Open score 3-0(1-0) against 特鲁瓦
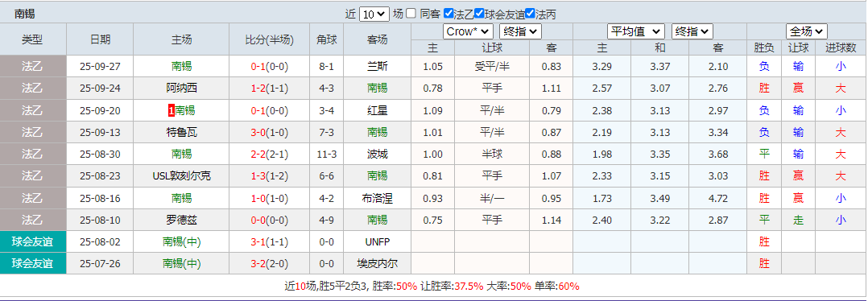Screen dimensions: 868x301 270,132
